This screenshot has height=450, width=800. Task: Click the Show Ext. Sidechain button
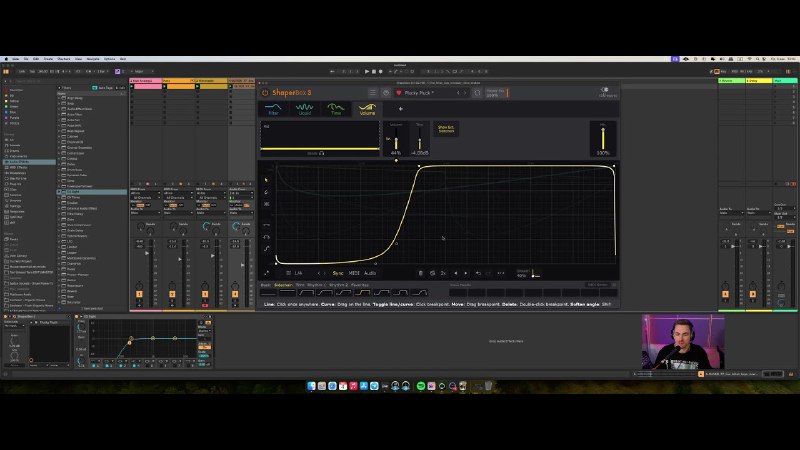[446, 129]
